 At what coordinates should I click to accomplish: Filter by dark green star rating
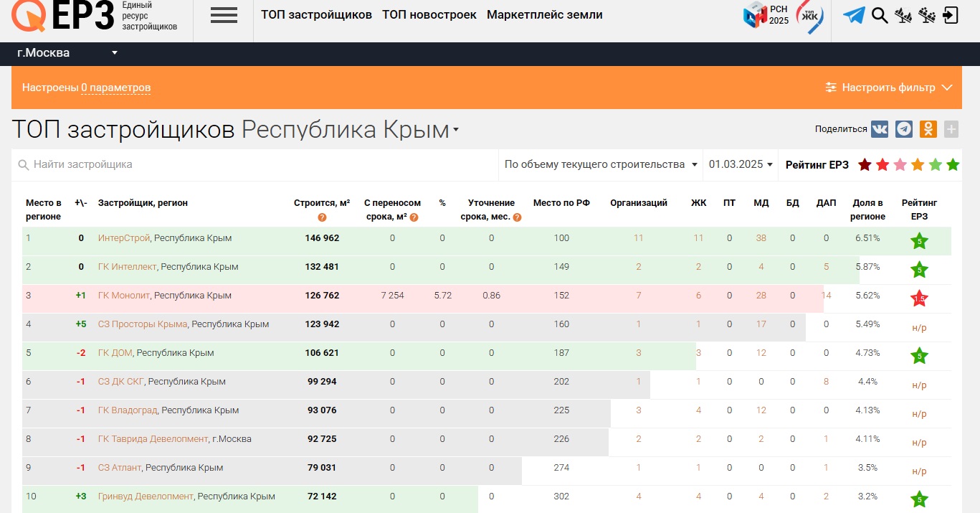pyautogui.click(x=953, y=165)
